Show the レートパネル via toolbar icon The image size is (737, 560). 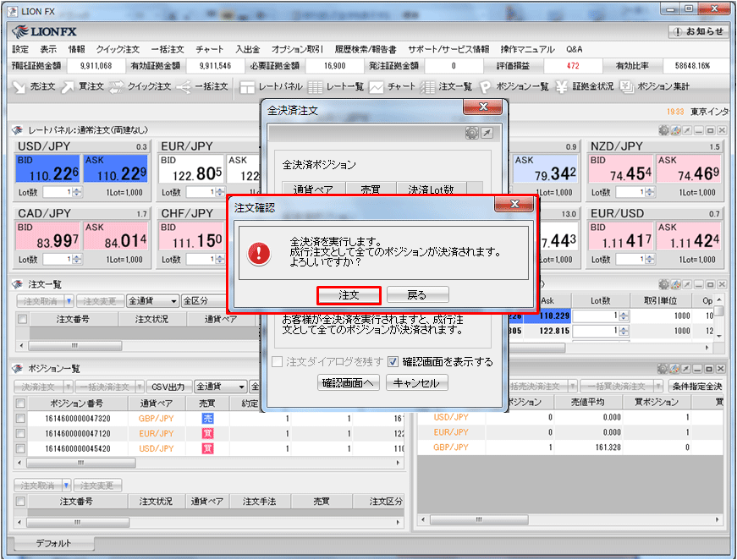tap(247, 87)
